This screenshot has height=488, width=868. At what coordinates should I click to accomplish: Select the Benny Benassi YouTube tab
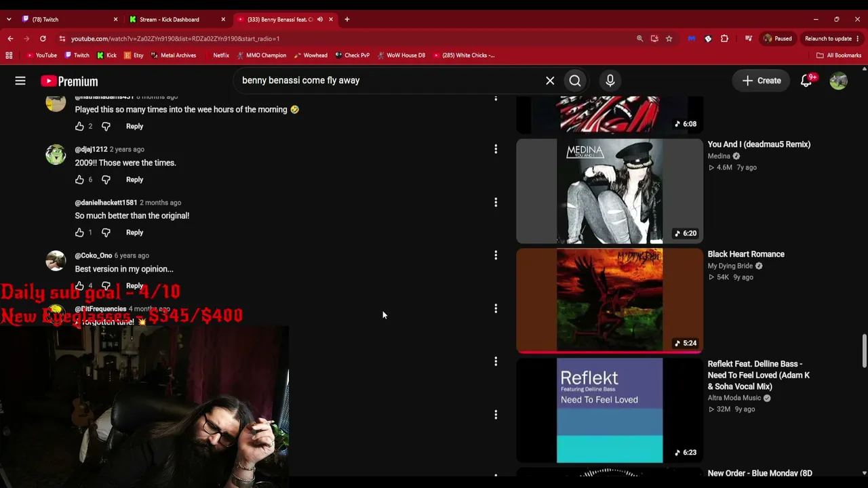(279, 20)
